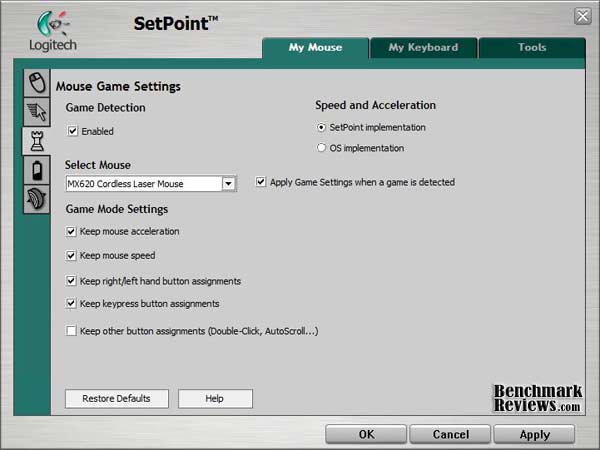Viewport: 600px width, 450px height.
Task: Click the Apply button
Action: 535,434
